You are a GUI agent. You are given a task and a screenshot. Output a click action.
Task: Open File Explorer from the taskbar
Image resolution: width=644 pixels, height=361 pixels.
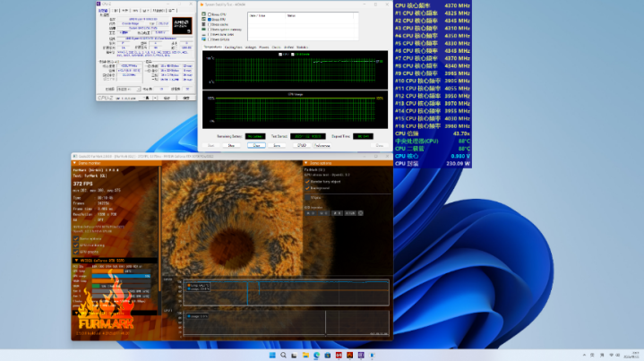pos(305,355)
